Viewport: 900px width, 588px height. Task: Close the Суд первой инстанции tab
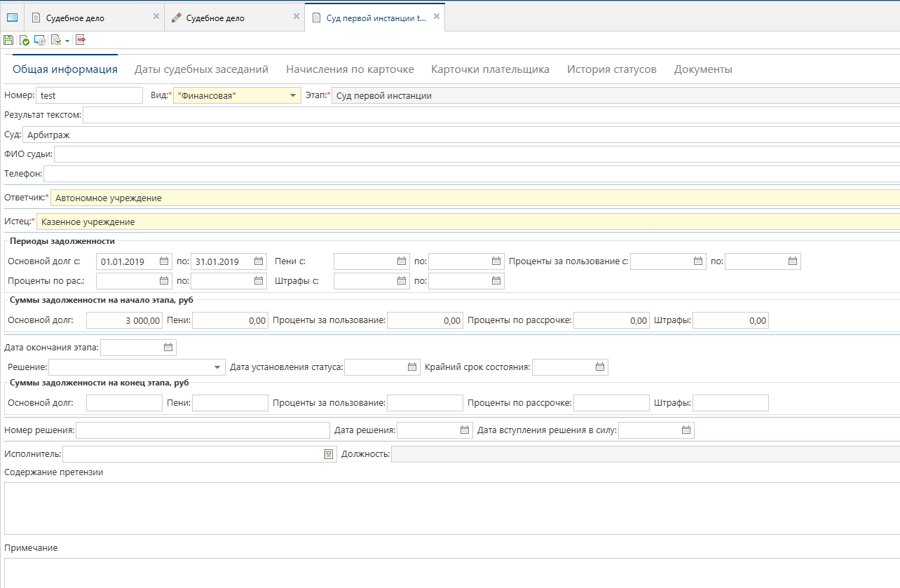click(437, 17)
